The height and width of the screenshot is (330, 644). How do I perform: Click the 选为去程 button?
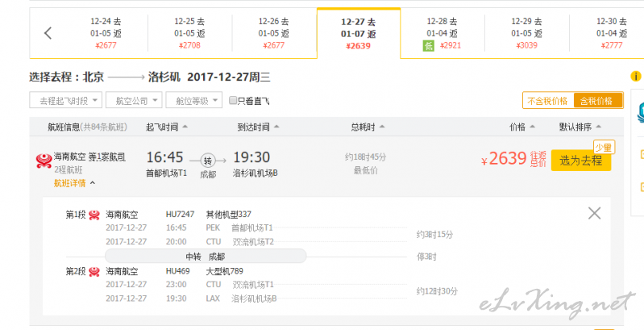pyautogui.click(x=581, y=161)
